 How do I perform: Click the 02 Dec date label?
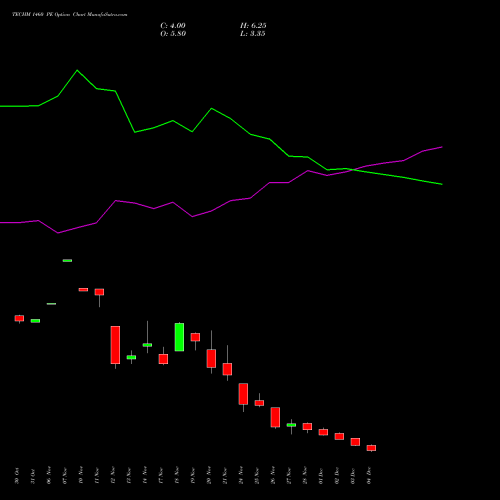(337, 475)
